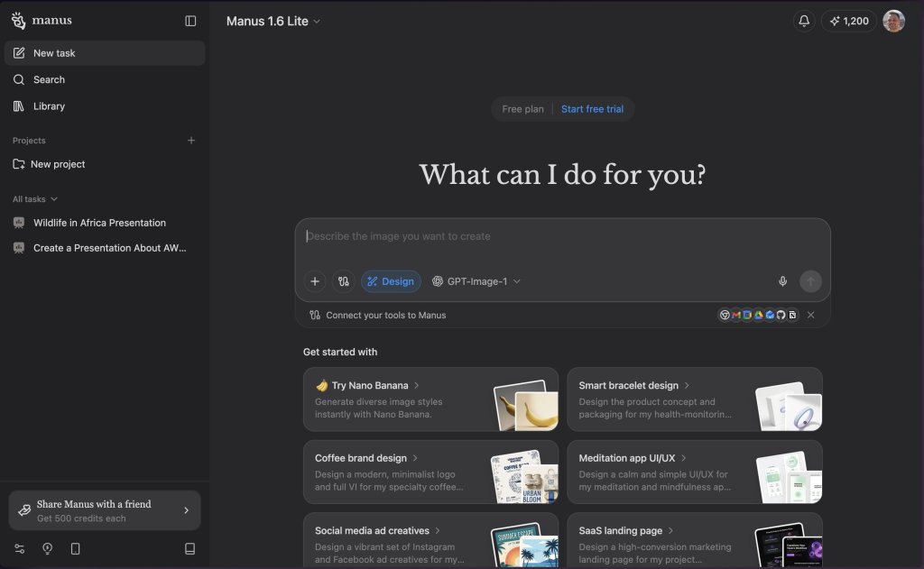Expand the Manus 1.6 Lite model dropdown

pos(273,21)
